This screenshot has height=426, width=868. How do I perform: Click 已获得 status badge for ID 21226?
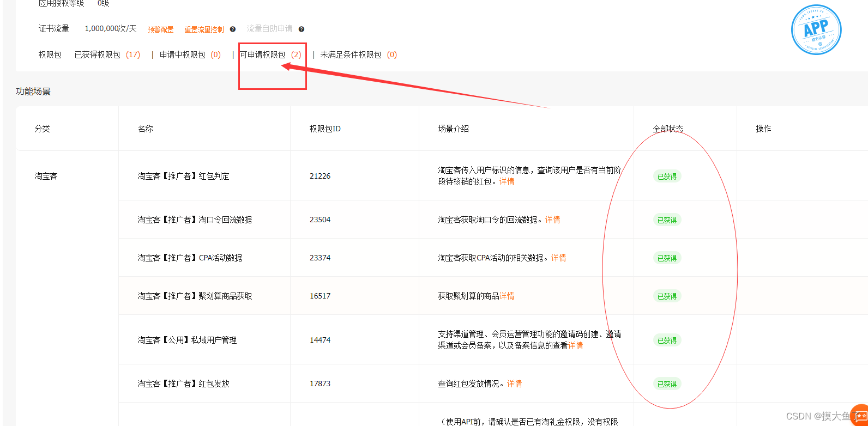pyautogui.click(x=667, y=177)
